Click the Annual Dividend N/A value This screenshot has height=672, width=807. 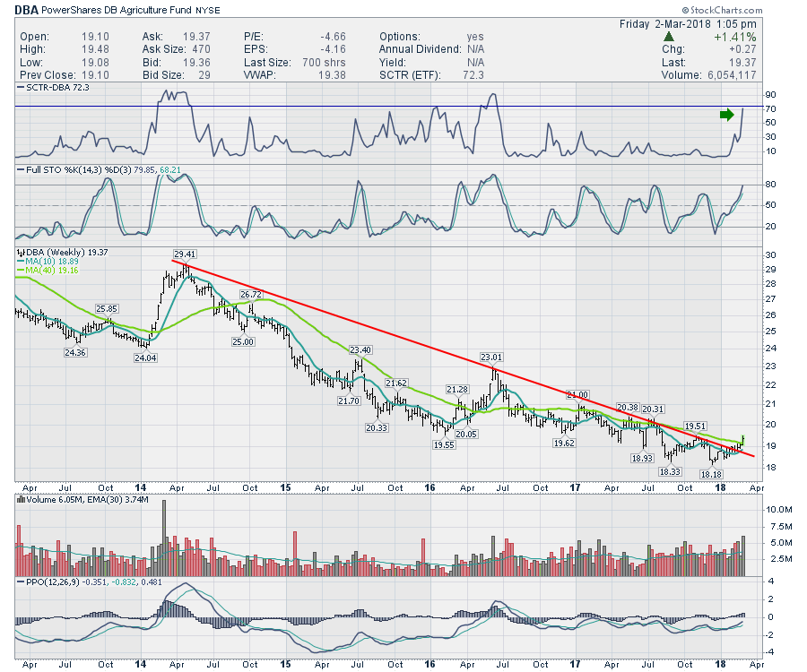pyautogui.click(x=475, y=49)
